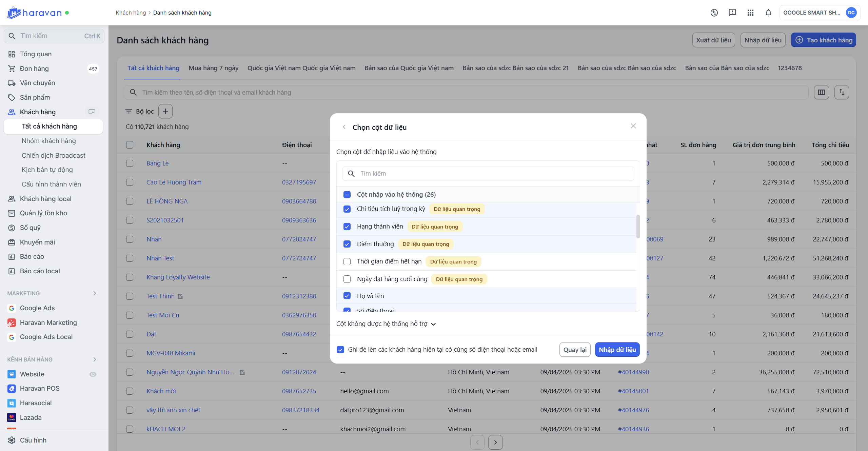The width and height of the screenshot is (868, 451).
Task: Open the Cấu hình settings gear
Action: coord(12,440)
